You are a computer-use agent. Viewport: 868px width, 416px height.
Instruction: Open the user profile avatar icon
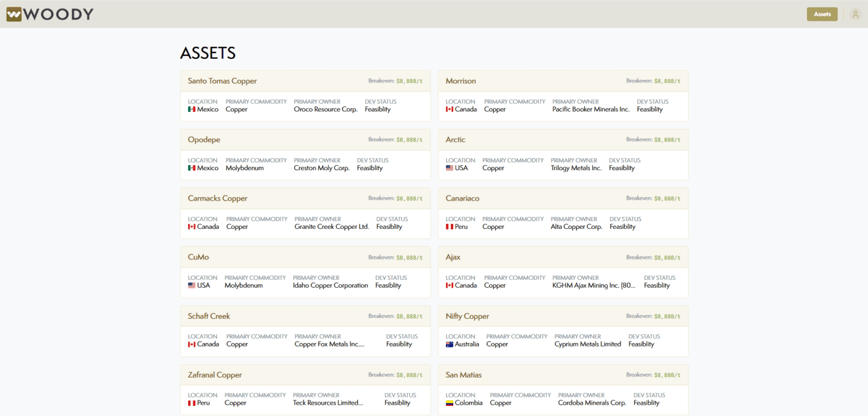(855, 14)
